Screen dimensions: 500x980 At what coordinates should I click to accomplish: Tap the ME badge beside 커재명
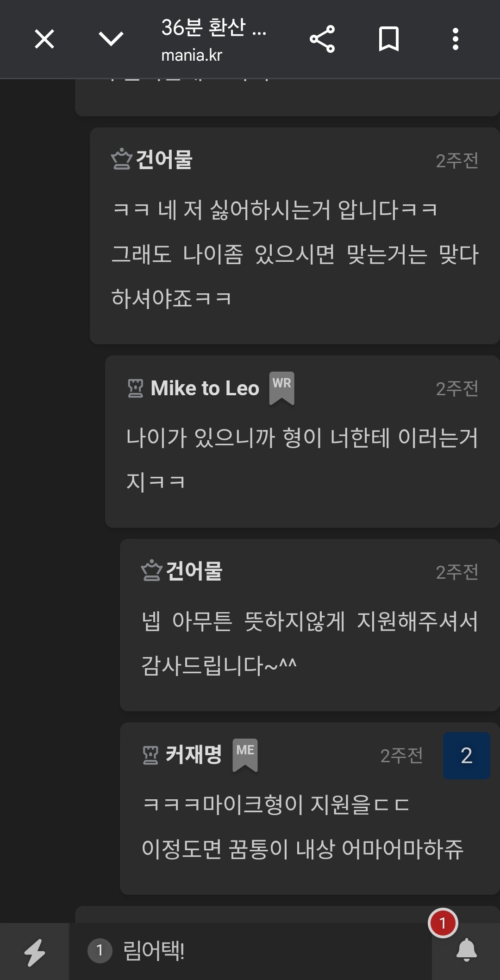pyautogui.click(x=245, y=755)
